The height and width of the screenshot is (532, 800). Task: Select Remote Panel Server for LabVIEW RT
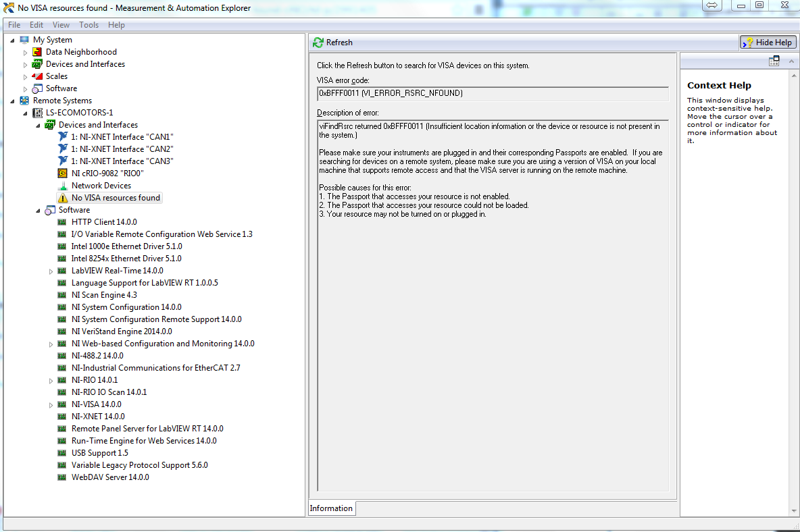147,429
